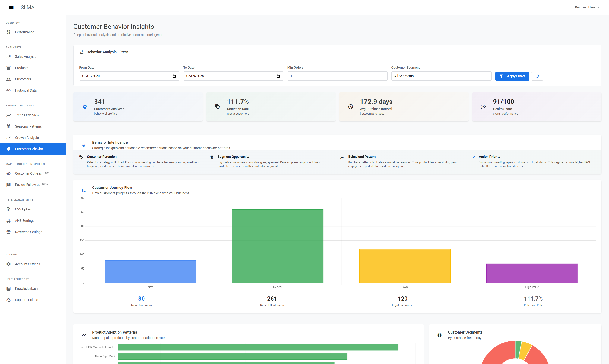Click the Customer Journey Flow route icon

(x=84, y=190)
